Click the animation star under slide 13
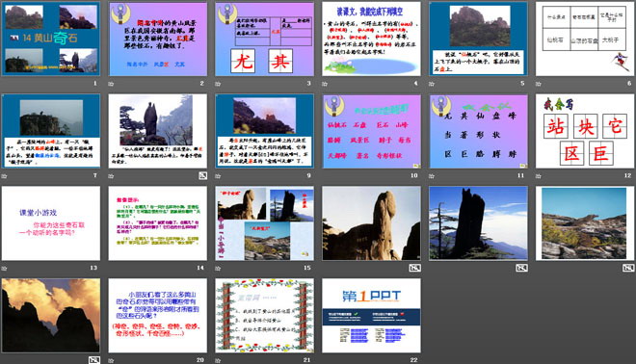The width and height of the screenshot is (636, 364). pos(5,268)
